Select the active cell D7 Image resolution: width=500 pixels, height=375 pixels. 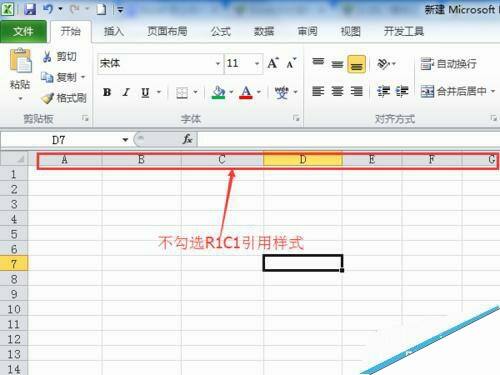pyautogui.click(x=303, y=263)
